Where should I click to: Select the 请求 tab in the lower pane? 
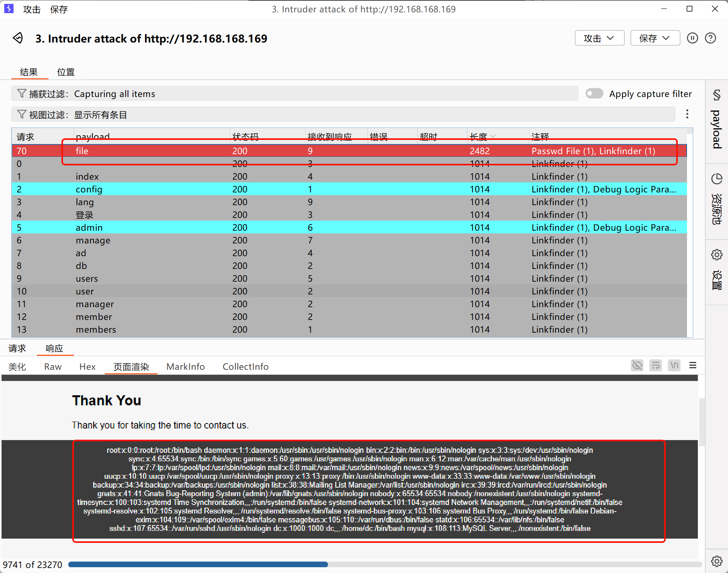[x=17, y=348]
